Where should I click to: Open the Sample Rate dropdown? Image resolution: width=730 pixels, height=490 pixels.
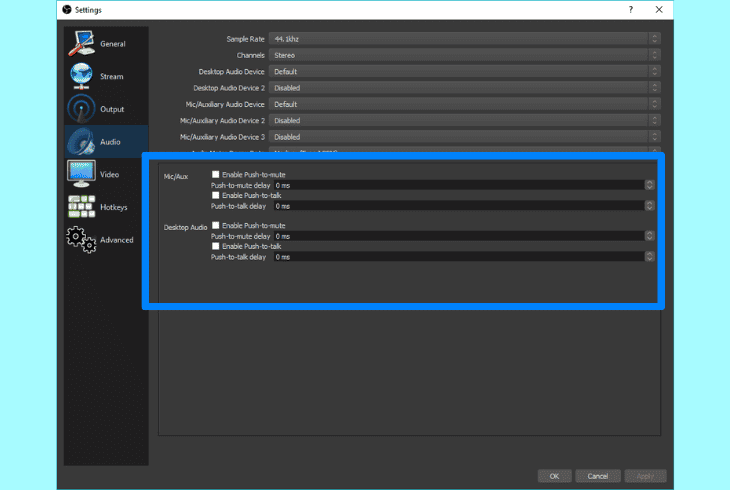pyautogui.click(x=465, y=39)
